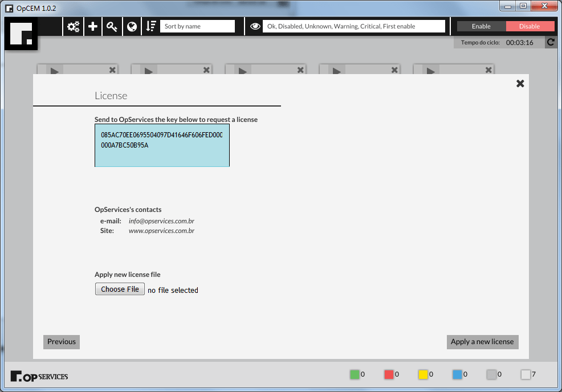Click the green status color swatch
This screenshot has height=392, width=562.
pos(355,374)
